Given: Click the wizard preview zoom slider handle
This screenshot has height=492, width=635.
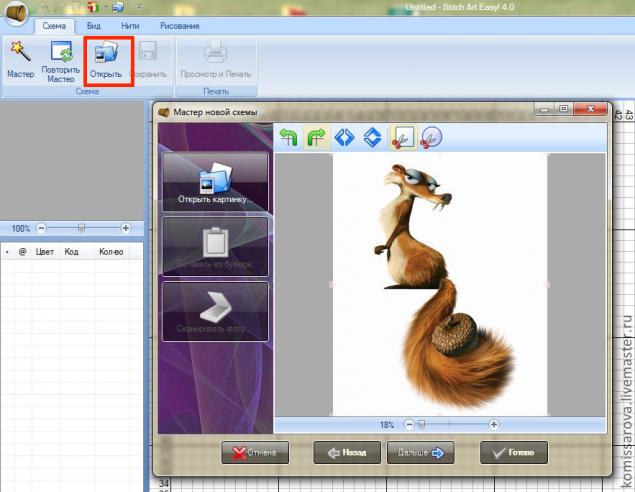Looking at the screenshot, I should click(422, 424).
